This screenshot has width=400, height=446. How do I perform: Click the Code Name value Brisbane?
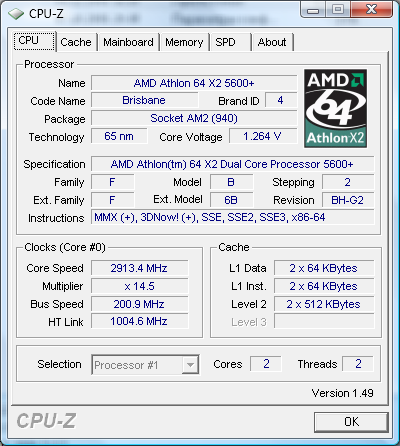tap(145, 100)
